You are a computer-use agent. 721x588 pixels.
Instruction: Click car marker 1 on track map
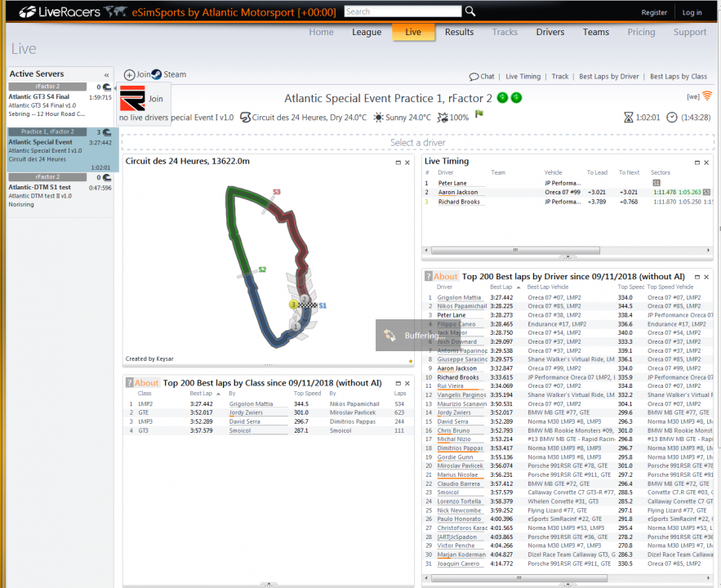(x=296, y=327)
